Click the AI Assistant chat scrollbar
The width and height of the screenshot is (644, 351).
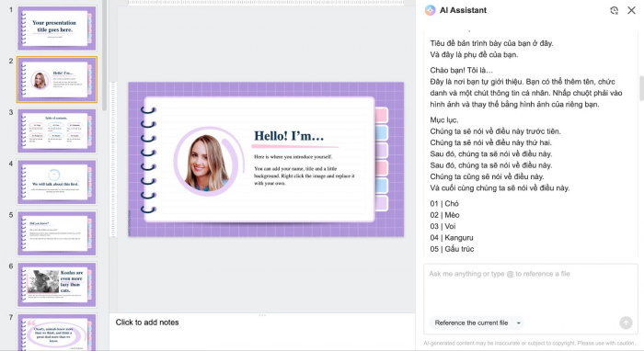[641, 88]
